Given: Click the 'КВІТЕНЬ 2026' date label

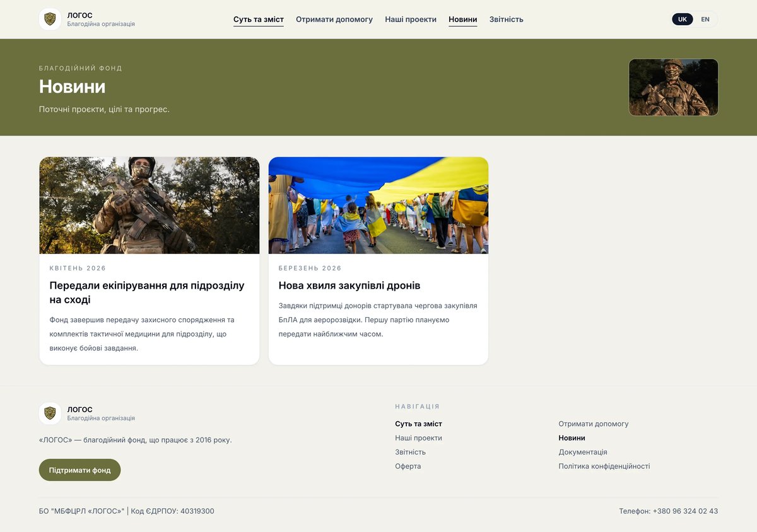Looking at the screenshot, I should pos(78,269).
